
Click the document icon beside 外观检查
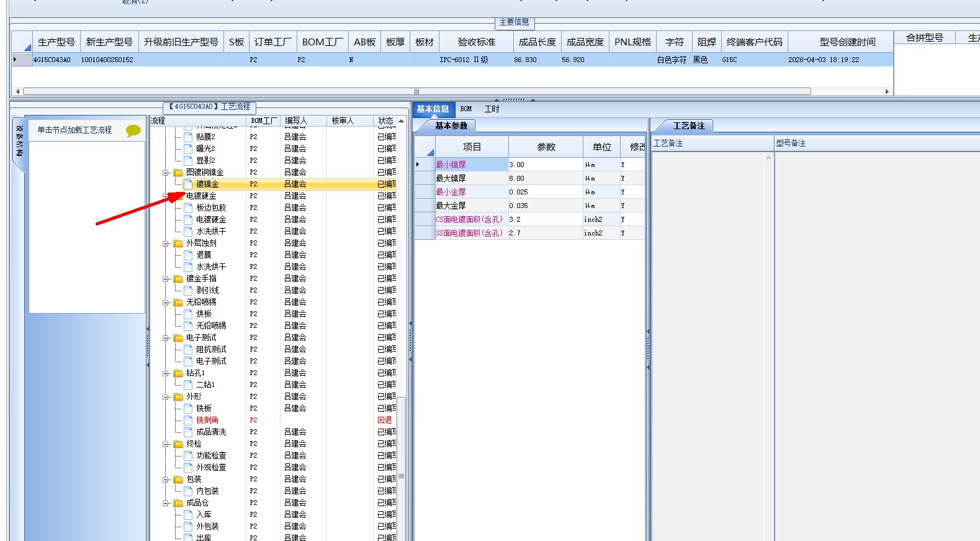tap(188, 467)
